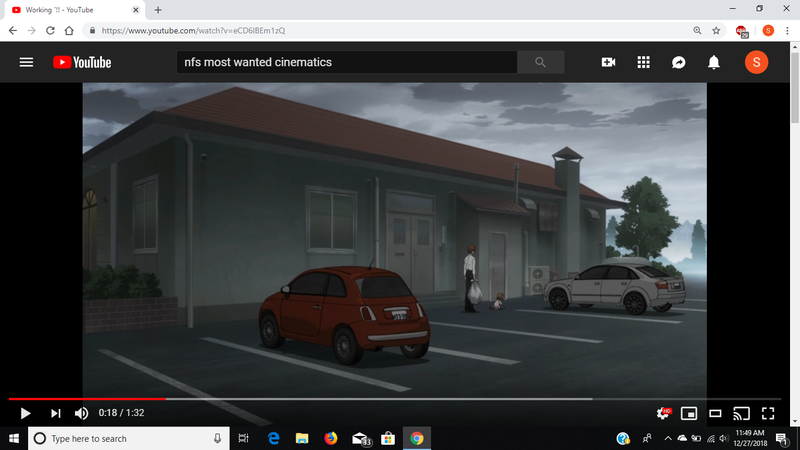Activate the Cortana microphone

pos(217,438)
